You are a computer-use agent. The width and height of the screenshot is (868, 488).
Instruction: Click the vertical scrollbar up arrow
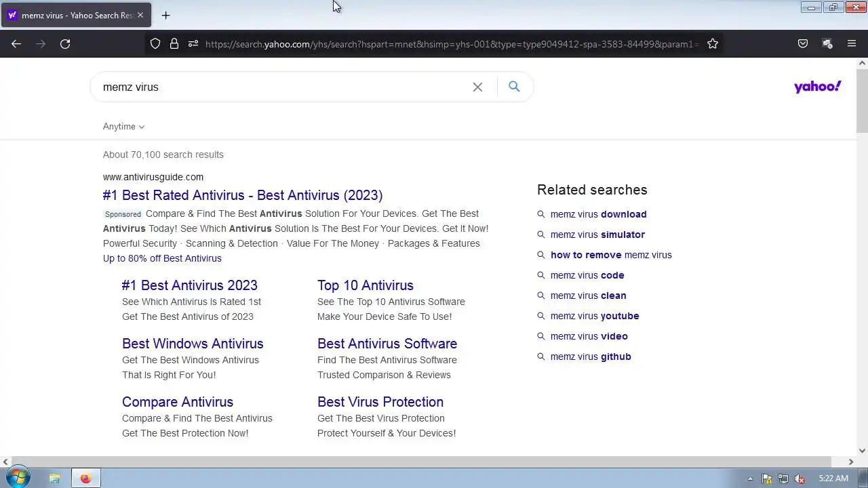click(862, 63)
